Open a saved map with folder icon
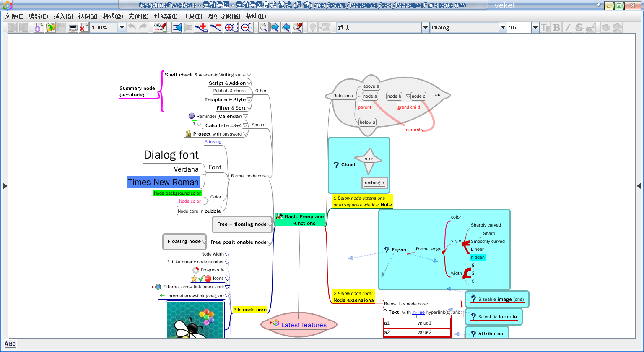The height and width of the screenshot is (352, 644). pos(50,28)
